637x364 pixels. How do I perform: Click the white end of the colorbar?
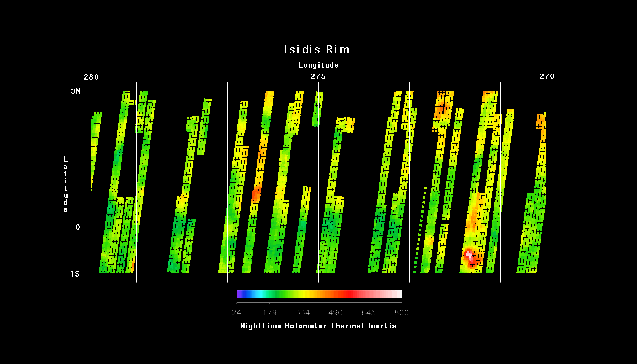(399, 294)
